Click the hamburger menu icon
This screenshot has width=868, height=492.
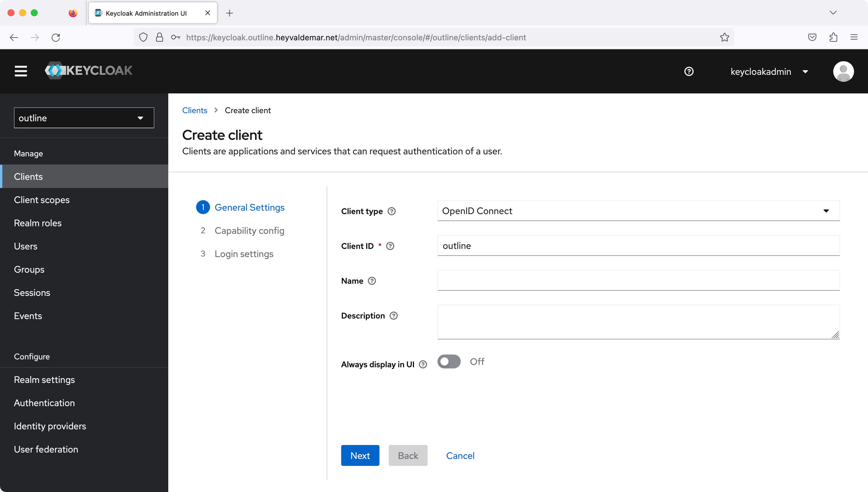[x=20, y=72]
